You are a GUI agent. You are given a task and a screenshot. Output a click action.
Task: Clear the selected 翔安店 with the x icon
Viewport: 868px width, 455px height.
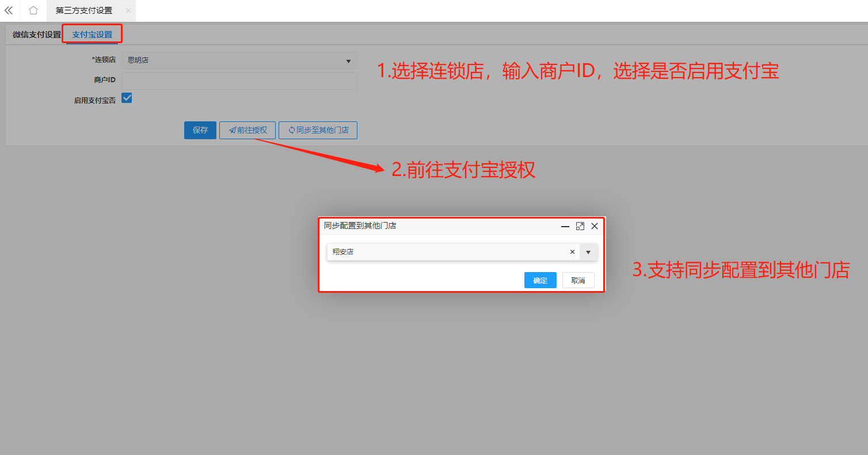click(572, 252)
